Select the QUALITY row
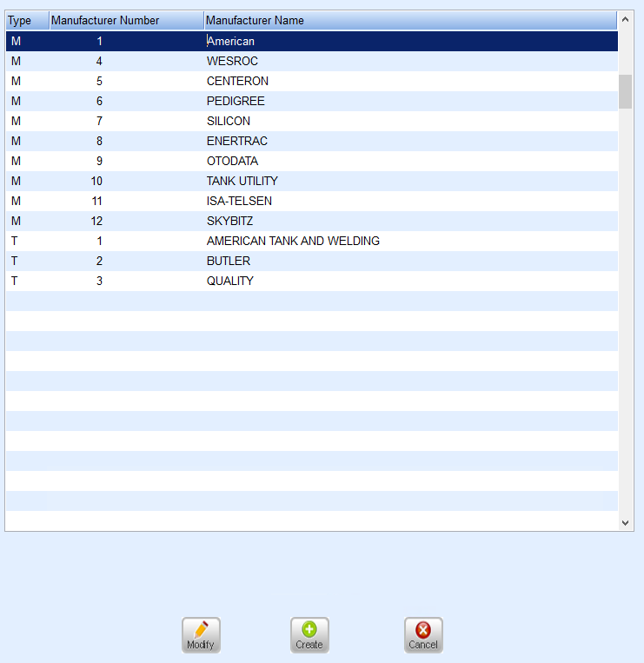The image size is (644, 663). pyautogui.click(x=312, y=282)
